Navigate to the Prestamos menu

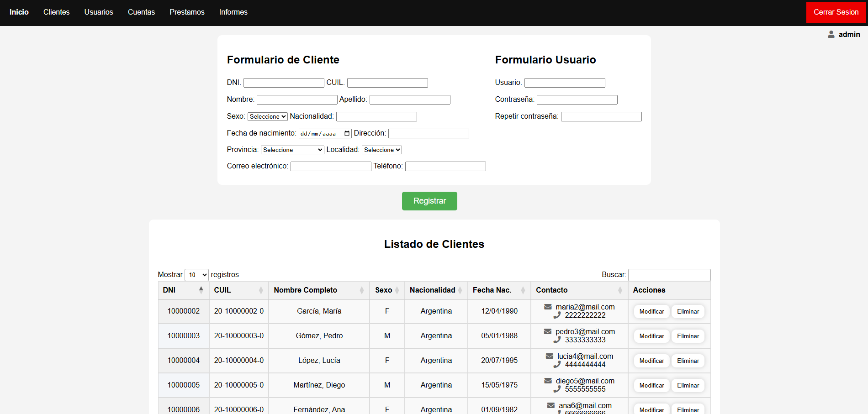[187, 12]
